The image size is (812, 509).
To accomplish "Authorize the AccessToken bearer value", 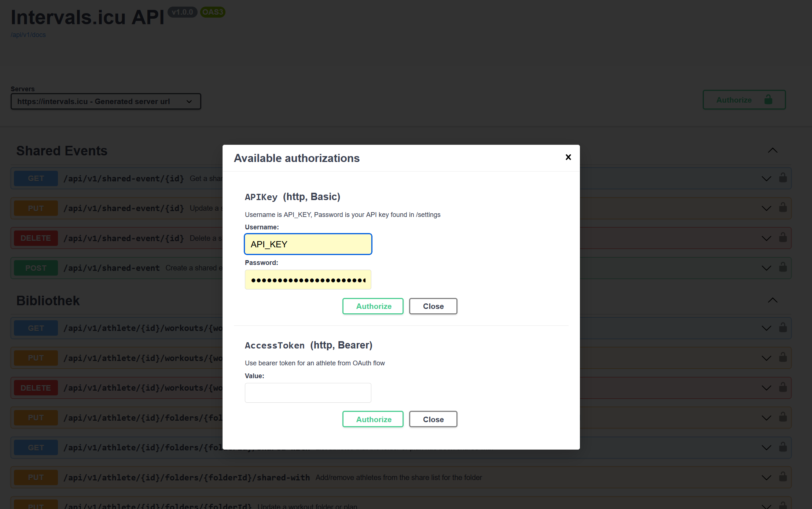I will (373, 419).
